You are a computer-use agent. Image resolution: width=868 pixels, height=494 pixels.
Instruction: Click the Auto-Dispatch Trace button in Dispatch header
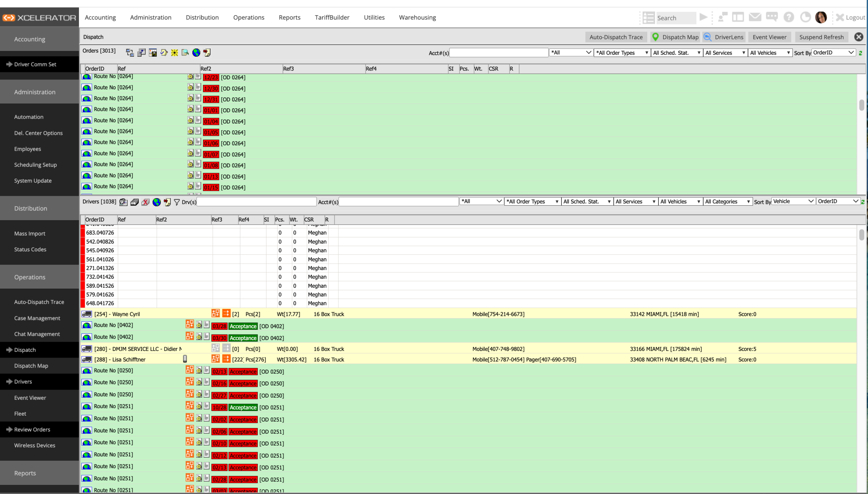click(x=616, y=37)
